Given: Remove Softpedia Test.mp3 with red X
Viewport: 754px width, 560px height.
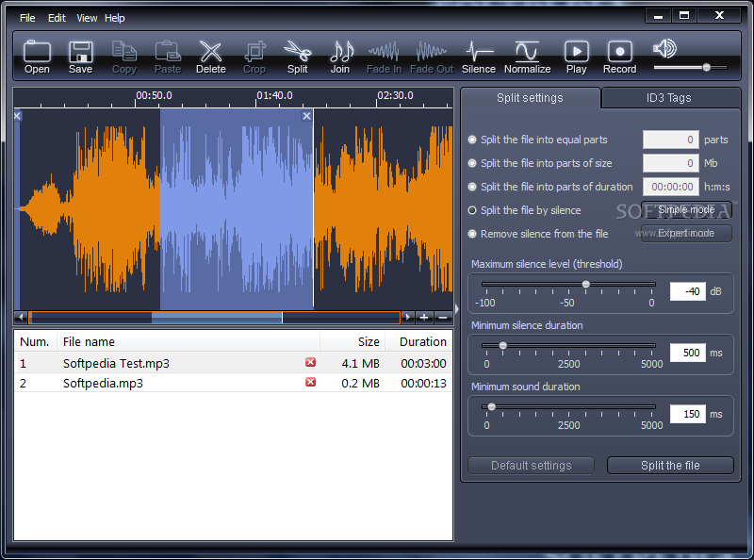Looking at the screenshot, I should 311,362.
